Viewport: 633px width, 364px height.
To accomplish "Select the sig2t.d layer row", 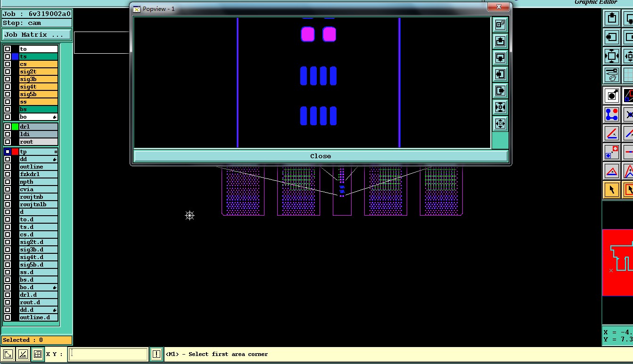I will point(39,242).
